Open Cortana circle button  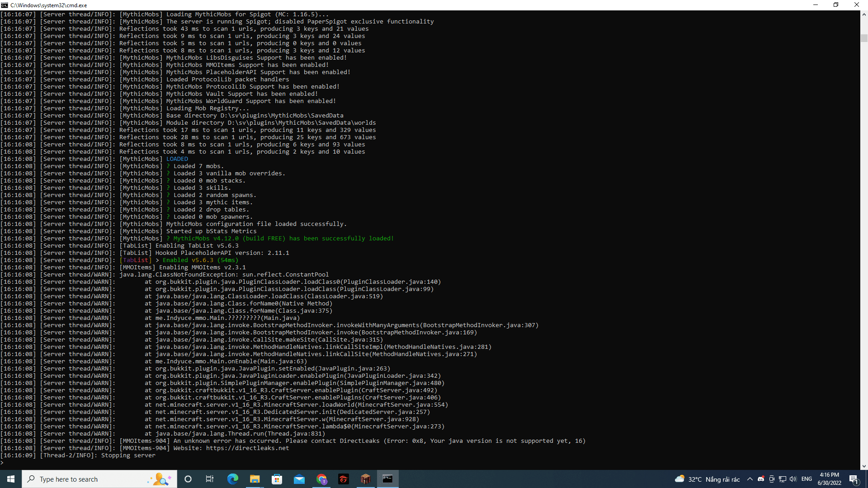(x=188, y=479)
